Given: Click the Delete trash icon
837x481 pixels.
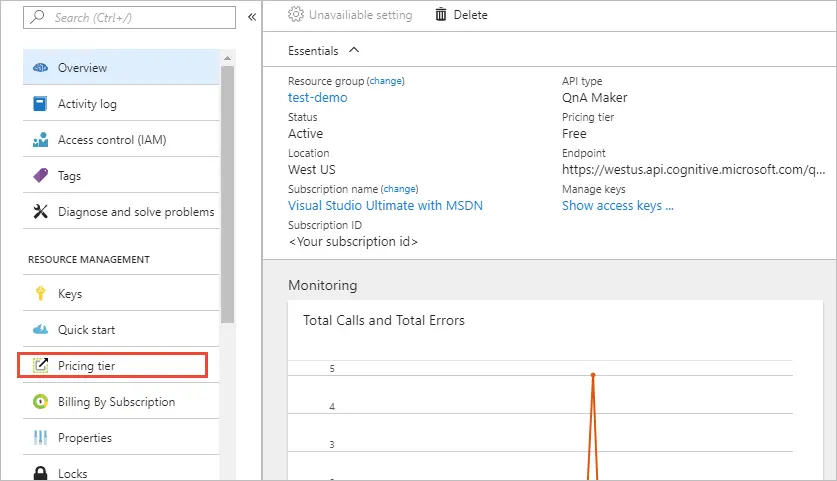Looking at the screenshot, I should [x=441, y=15].
